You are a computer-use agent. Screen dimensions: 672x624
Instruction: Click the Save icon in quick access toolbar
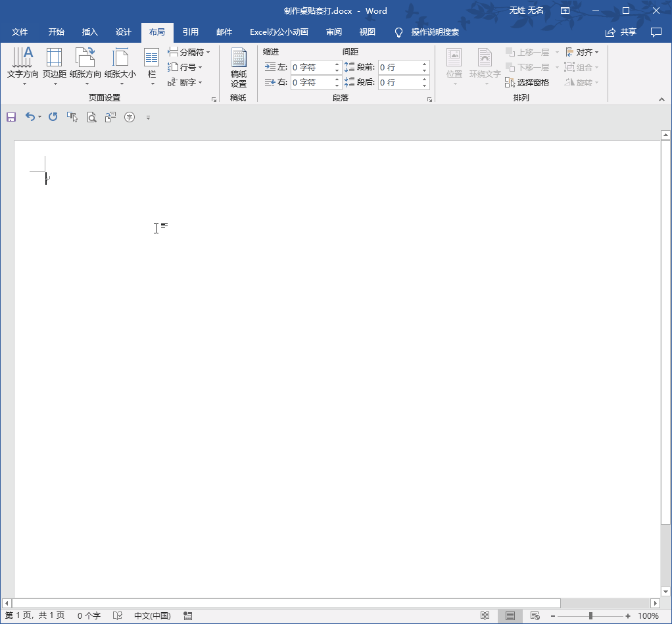pyautogui.click(x=11, y=117)
